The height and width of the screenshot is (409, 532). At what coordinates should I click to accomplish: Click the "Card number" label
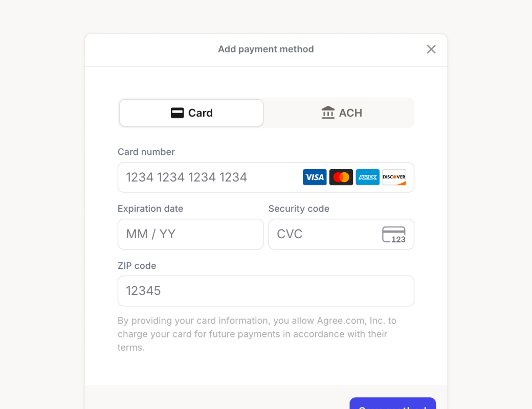146,152
